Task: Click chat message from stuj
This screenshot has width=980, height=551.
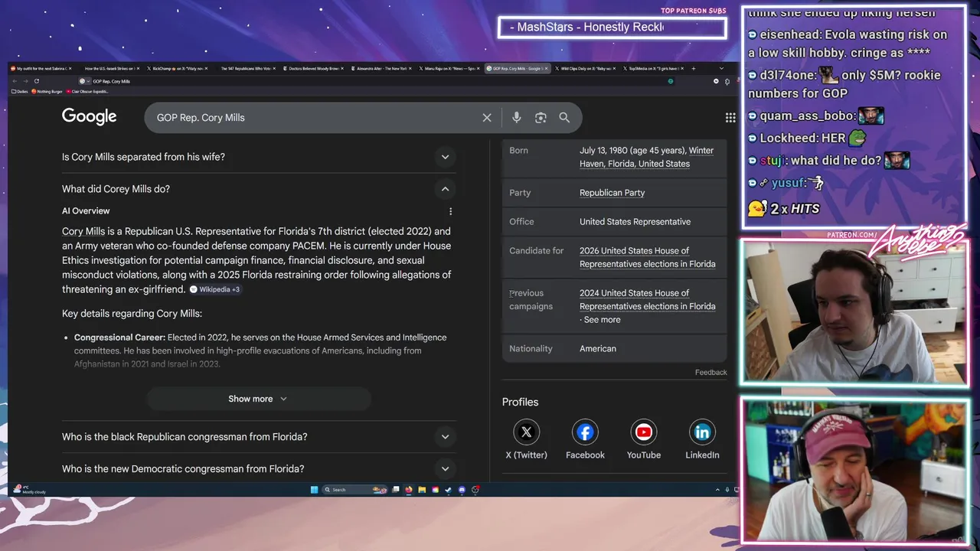Action: [828, 161]
